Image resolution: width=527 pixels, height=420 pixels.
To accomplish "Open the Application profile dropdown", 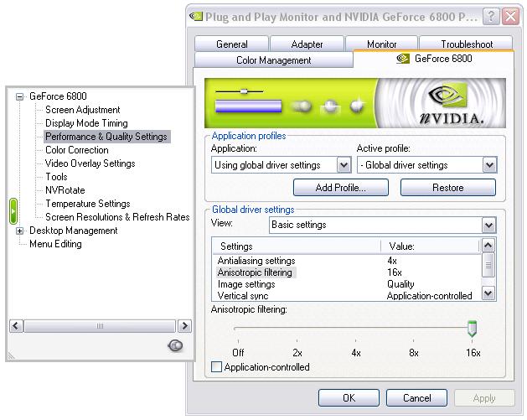I will 343,165.
